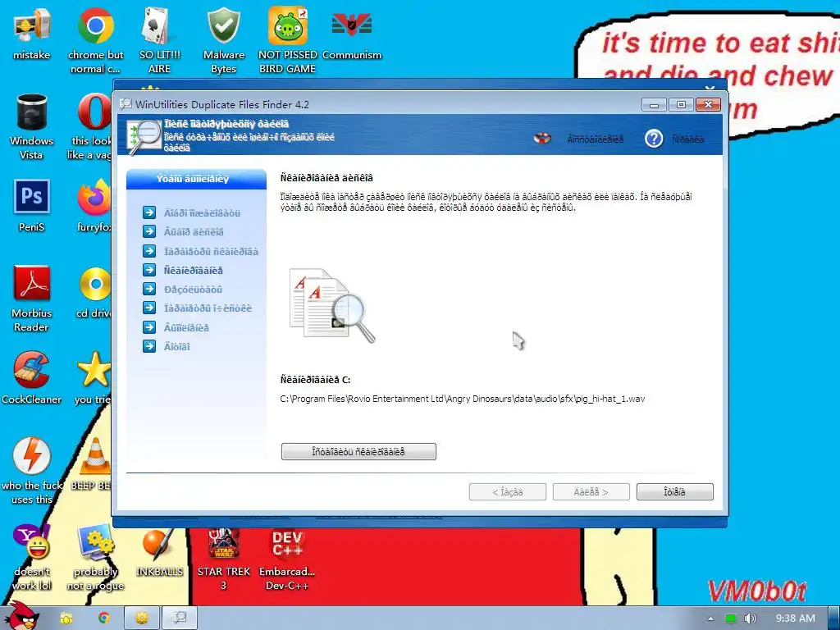This screenshot has height=630, width=840.
Task: Click the 'Îòìåíà' cancel button
Action: (x=674, y=492)
